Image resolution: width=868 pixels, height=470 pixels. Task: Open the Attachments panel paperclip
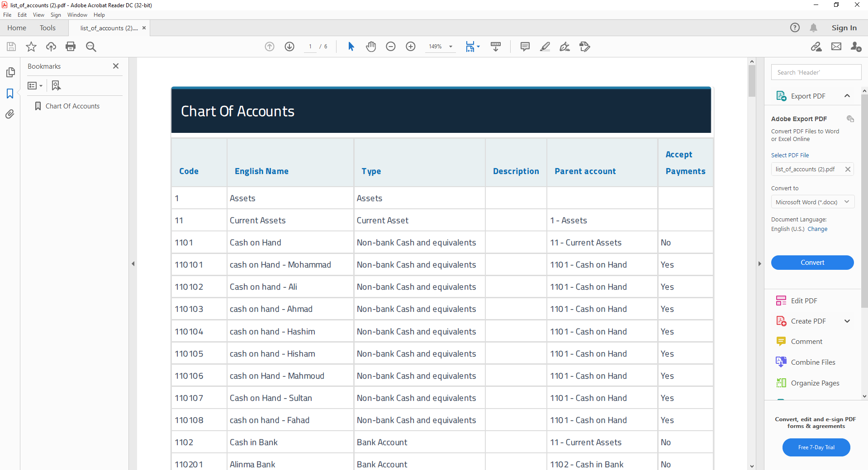[10, 114]
